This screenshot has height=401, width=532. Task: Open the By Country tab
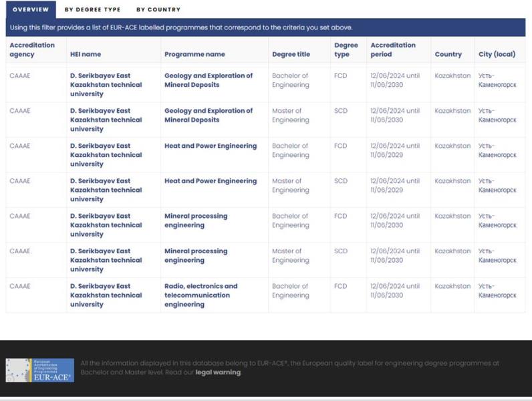[x=158, y=9]
